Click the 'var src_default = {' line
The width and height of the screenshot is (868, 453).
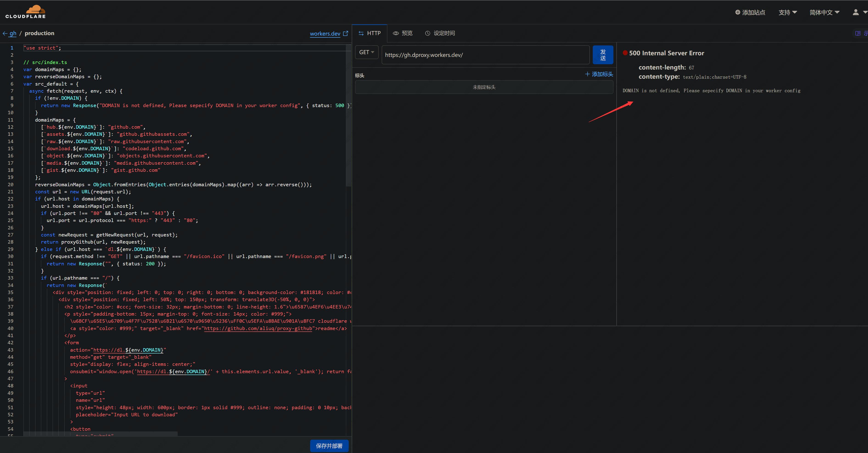pyautogui.click(x=51, y=84)
